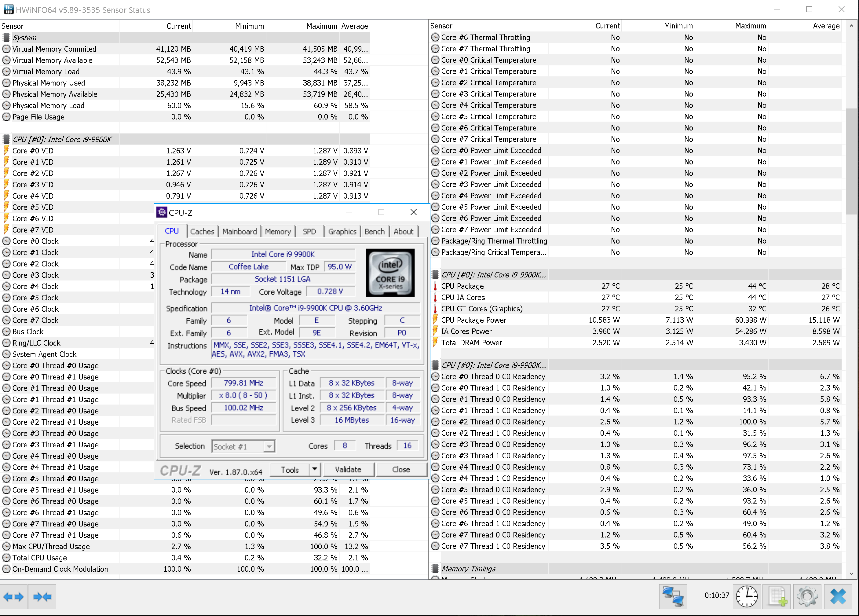Viewport: 859px width, 616px height.
Task: Click the clock icon to reset timers
Action: 747,597
